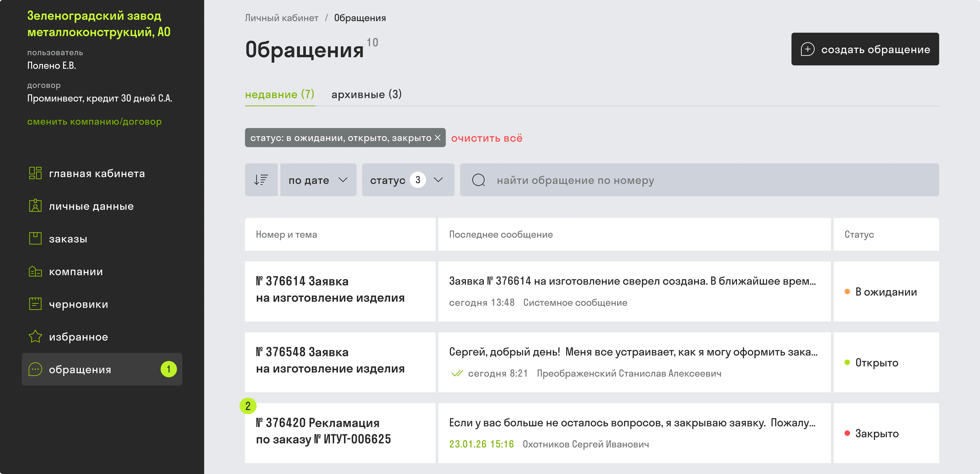Click the личные данные profile icon

pyautogui.click(x=35, y=206)
